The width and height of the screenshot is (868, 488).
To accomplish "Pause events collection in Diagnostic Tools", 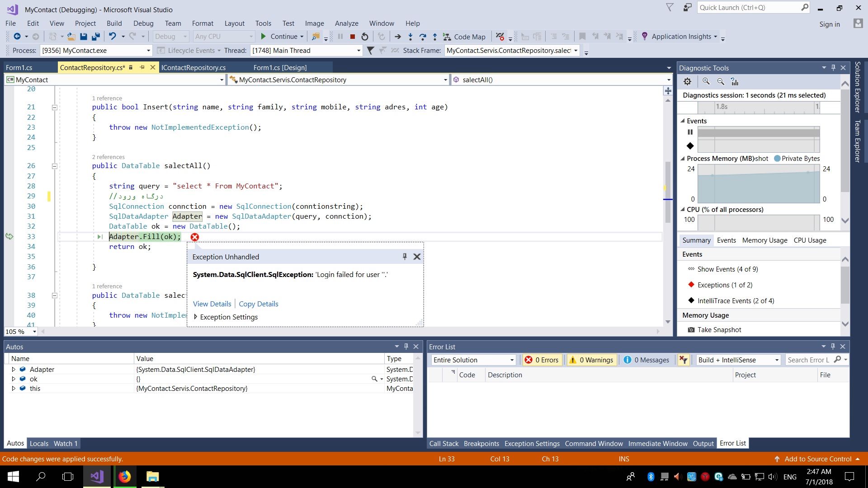I will click(x=690, y=132).
